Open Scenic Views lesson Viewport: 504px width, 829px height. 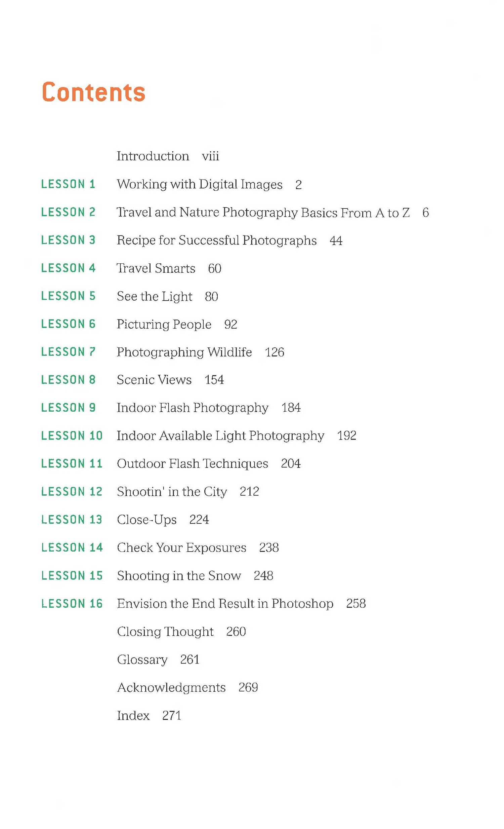pos(154,380)
